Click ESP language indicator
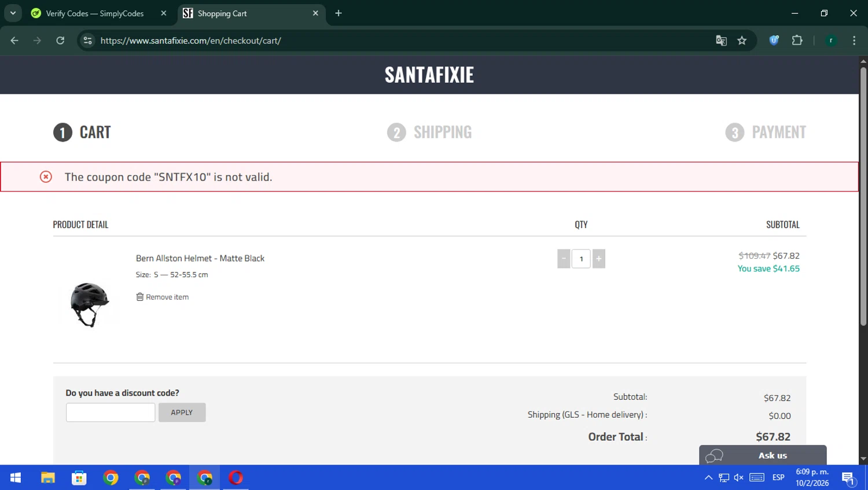 [778, 477]
